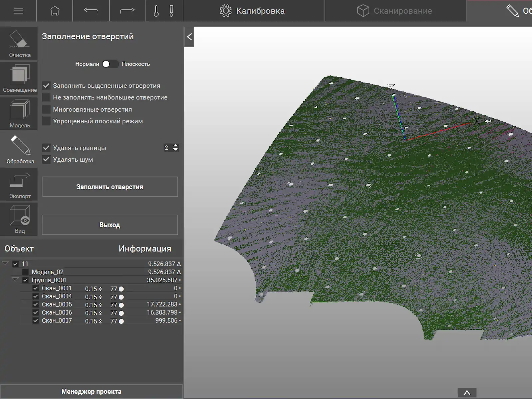Select the Модель_02 row name
Screen dimensions: 532x399
point(47,272)
